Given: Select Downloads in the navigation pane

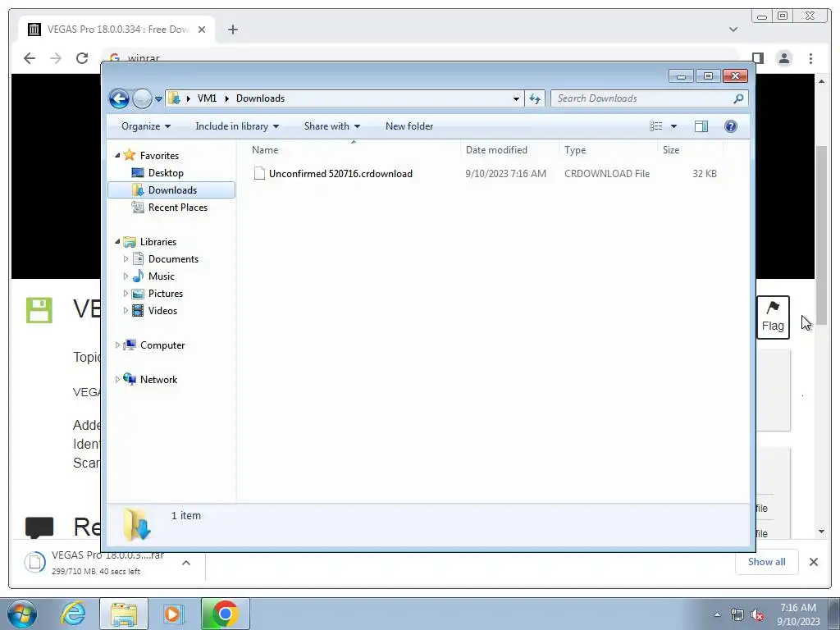Looking at the screenshot, I should [172, 190].
